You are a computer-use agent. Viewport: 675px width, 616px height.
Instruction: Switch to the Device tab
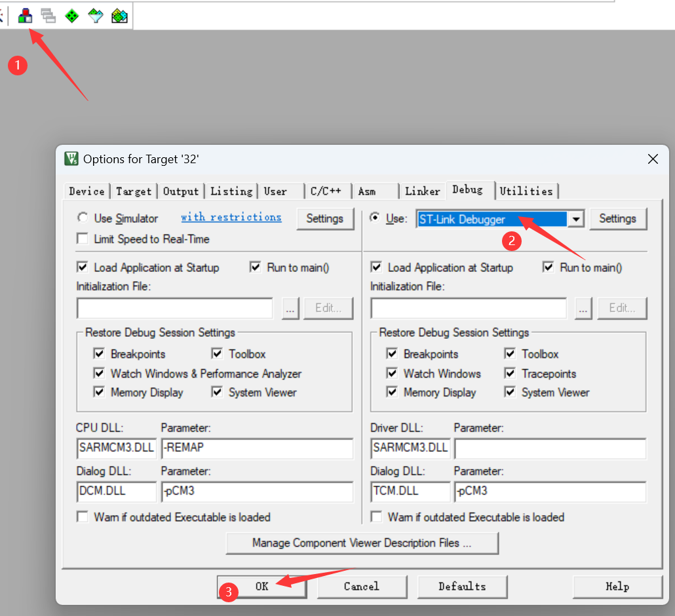[87, 191]
